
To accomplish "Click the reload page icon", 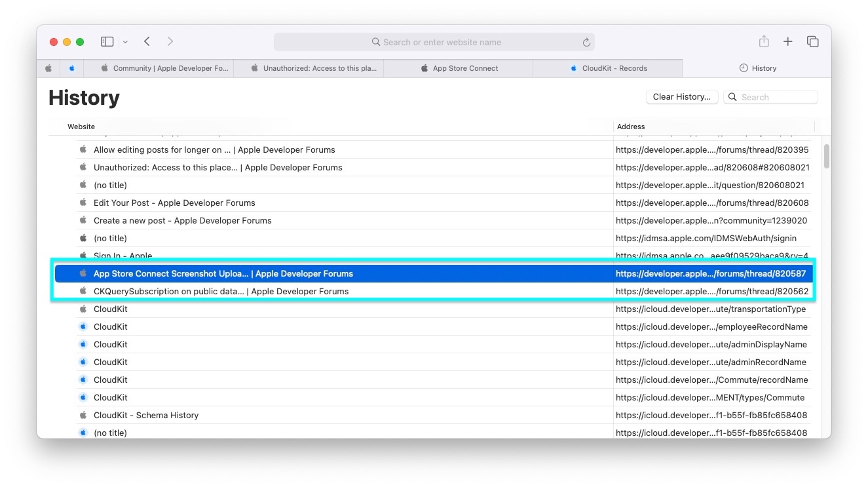I will (x=586, y=42).
